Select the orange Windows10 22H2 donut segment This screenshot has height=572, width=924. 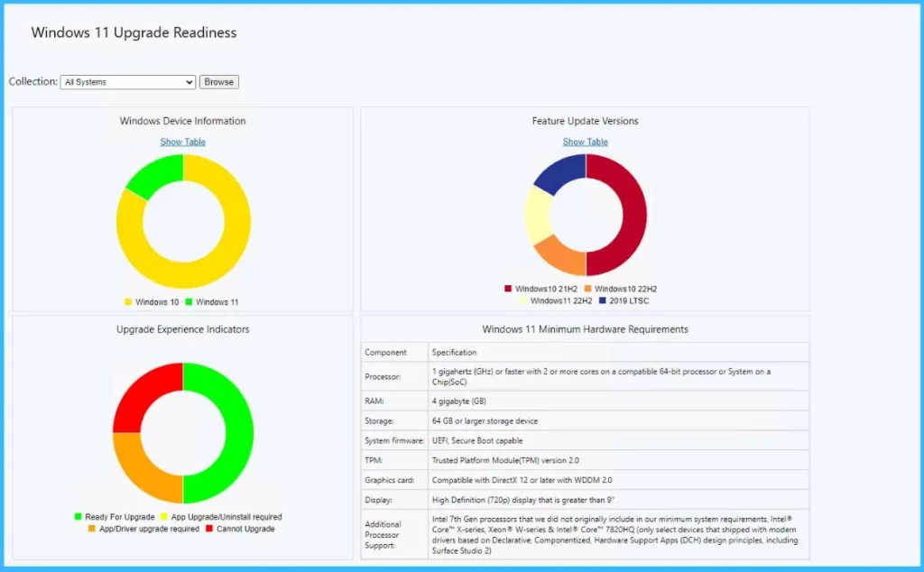coord(560,255)
